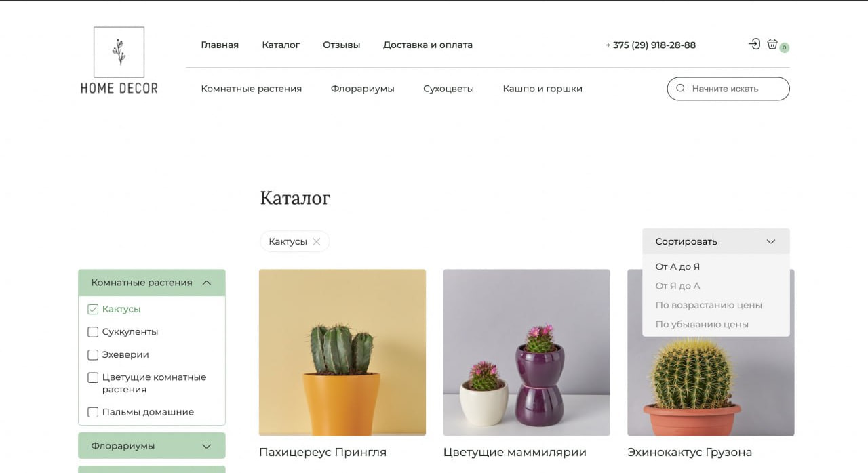Click the magnifier icon in the search field

point(680,89)
